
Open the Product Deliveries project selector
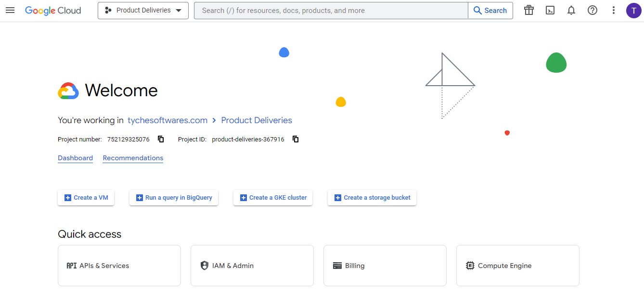[143, 10]
